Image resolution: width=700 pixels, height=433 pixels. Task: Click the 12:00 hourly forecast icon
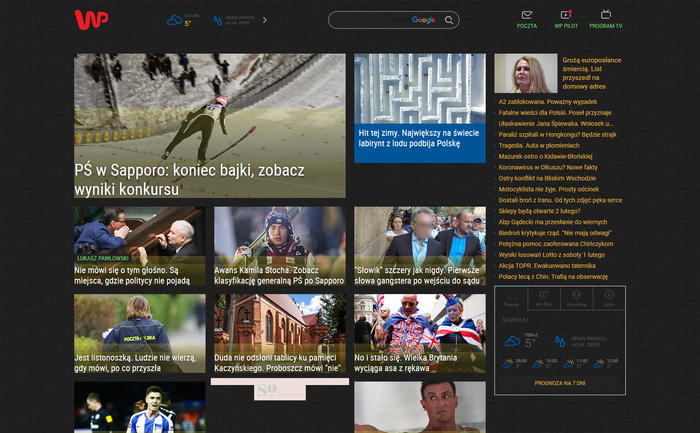[599, 363]
